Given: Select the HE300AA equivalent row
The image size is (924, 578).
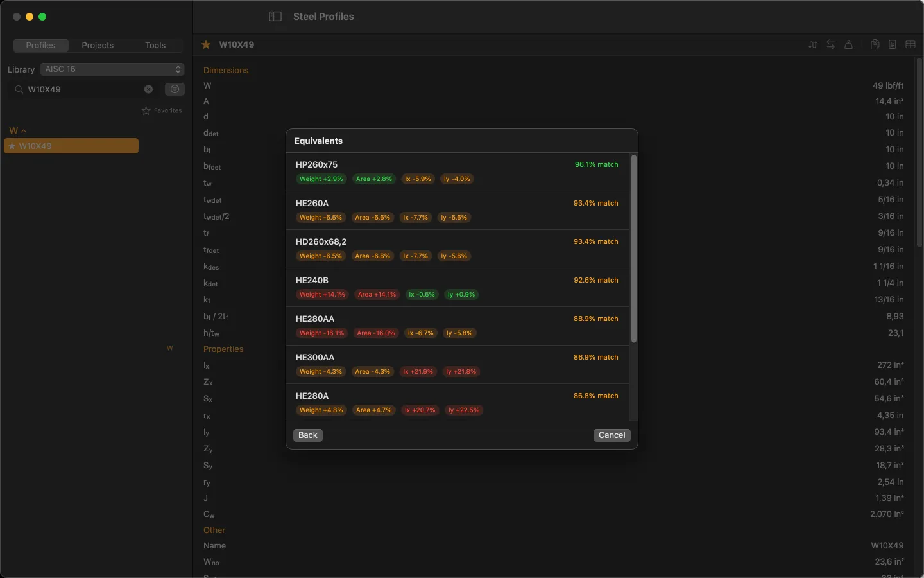Looking at the screenshot, I should pyautogui.click(x=458, y=365).
